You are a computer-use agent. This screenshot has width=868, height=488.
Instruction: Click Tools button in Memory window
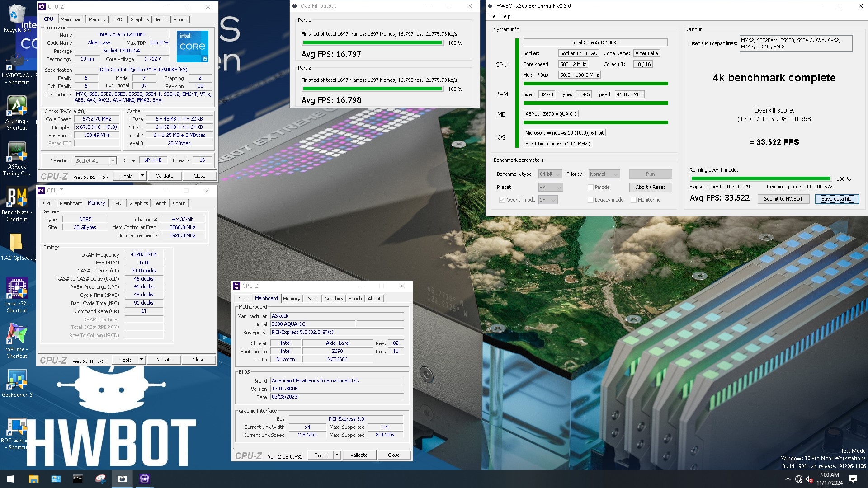tap(126, 360)
